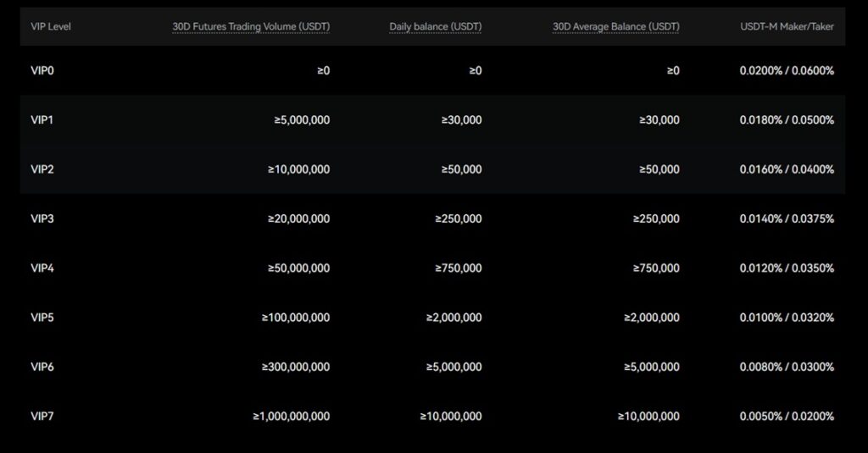Screen dimensions: 868x453
Task: Click VIP0 daily balance ≥0 cell
Action: pos(476,71)
